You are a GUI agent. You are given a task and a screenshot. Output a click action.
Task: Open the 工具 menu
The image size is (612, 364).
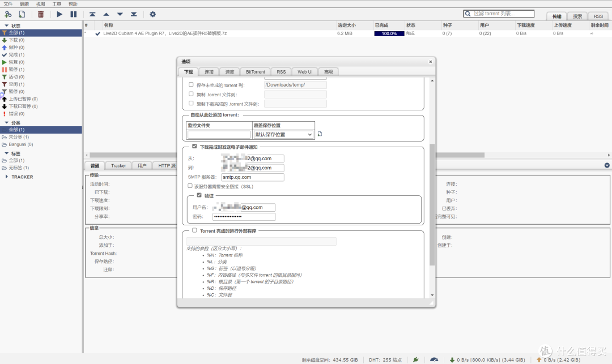pyautogui.click(x=57, y=4)
